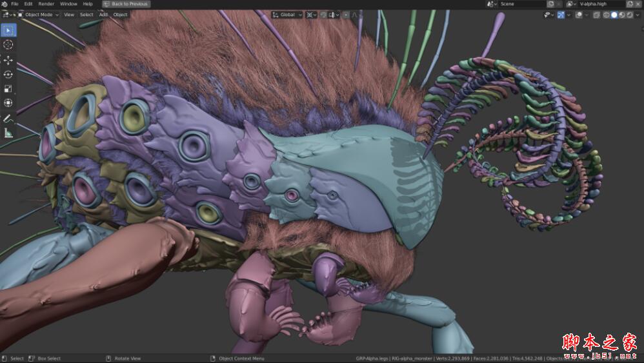Pick the Scale tool

[8, 89]
